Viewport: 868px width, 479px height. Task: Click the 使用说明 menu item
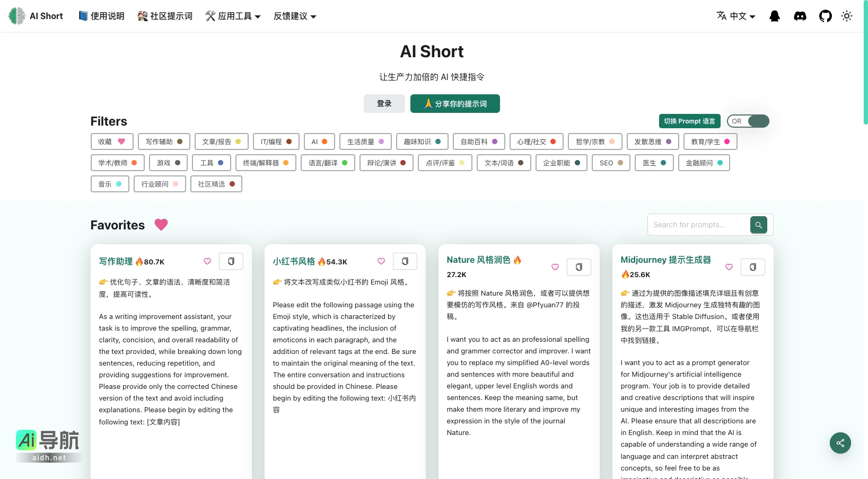point(101,16)
